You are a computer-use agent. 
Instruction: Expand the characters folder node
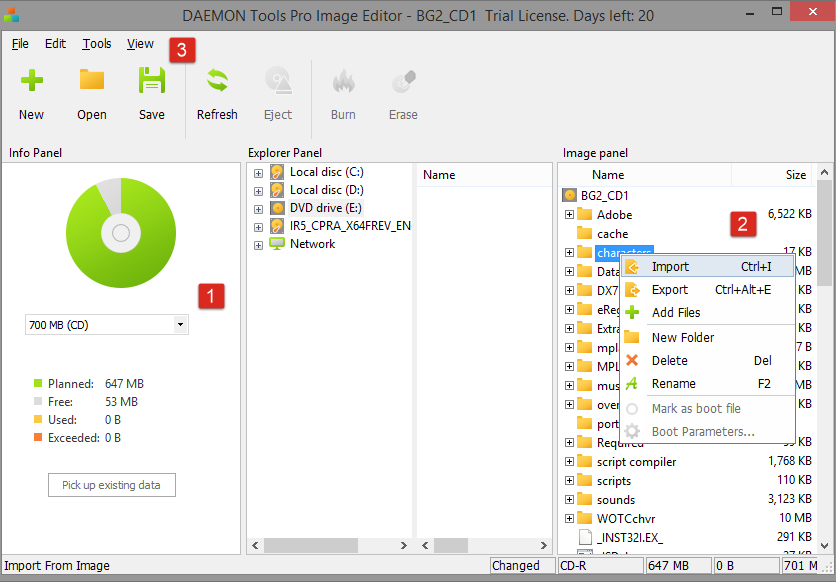pos(569,253)
